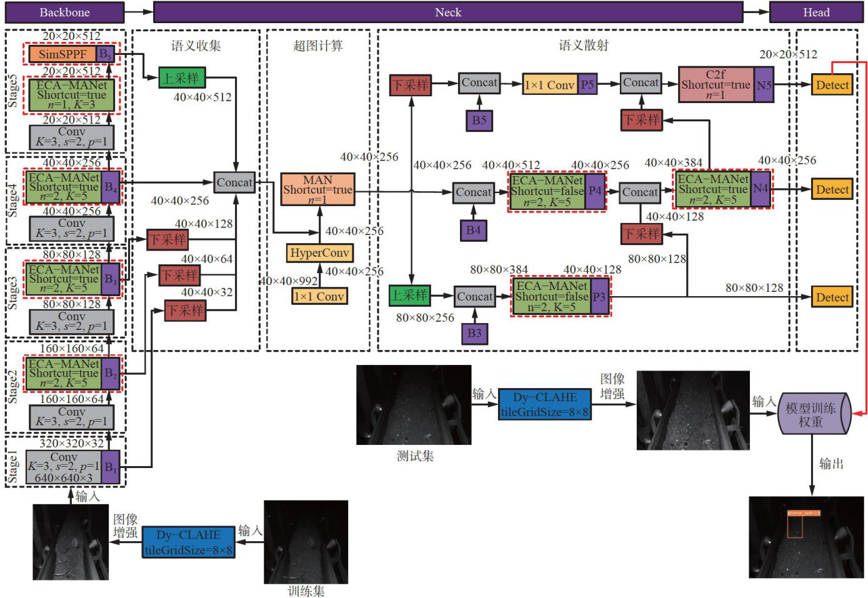Click the Dy-CLAHE block beside the 测试集 image
Screen dimensions: 868x598
point(544,404)
